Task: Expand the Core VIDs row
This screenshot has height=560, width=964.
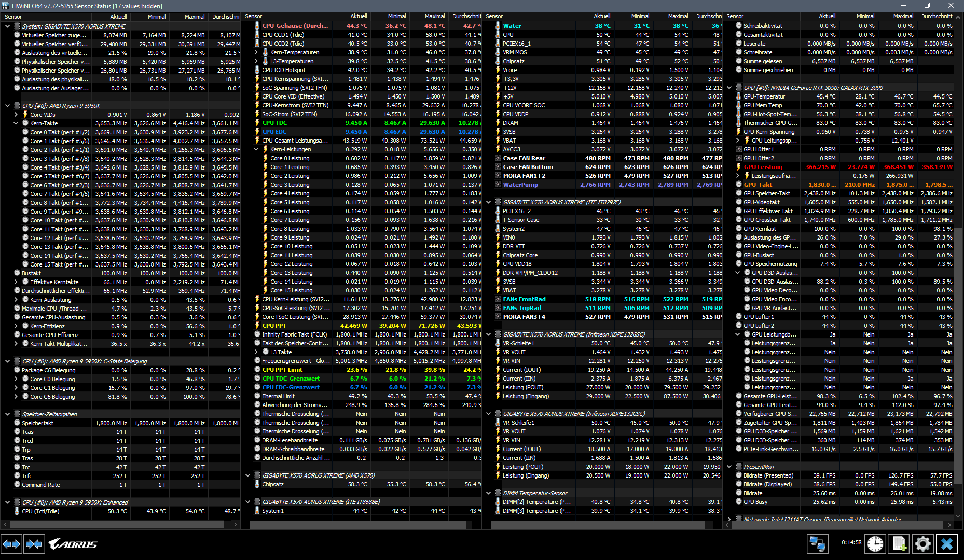Action: tap(16, 115)
